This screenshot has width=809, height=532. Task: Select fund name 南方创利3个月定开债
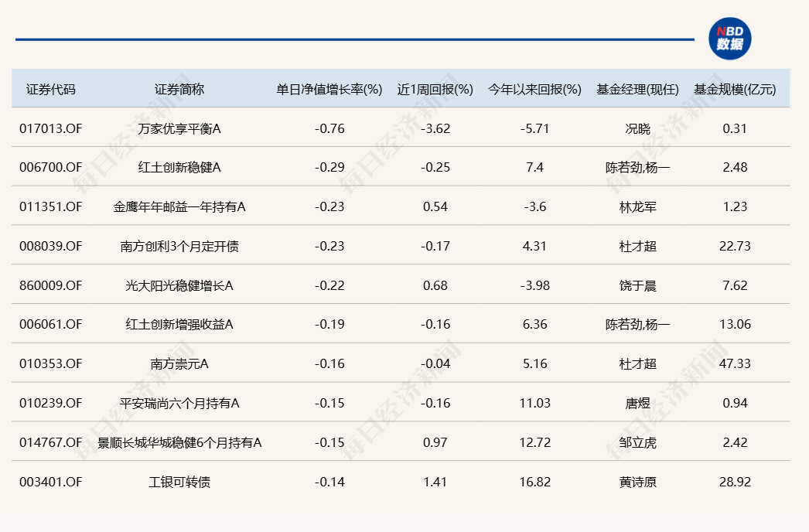(x=179, y=246)
